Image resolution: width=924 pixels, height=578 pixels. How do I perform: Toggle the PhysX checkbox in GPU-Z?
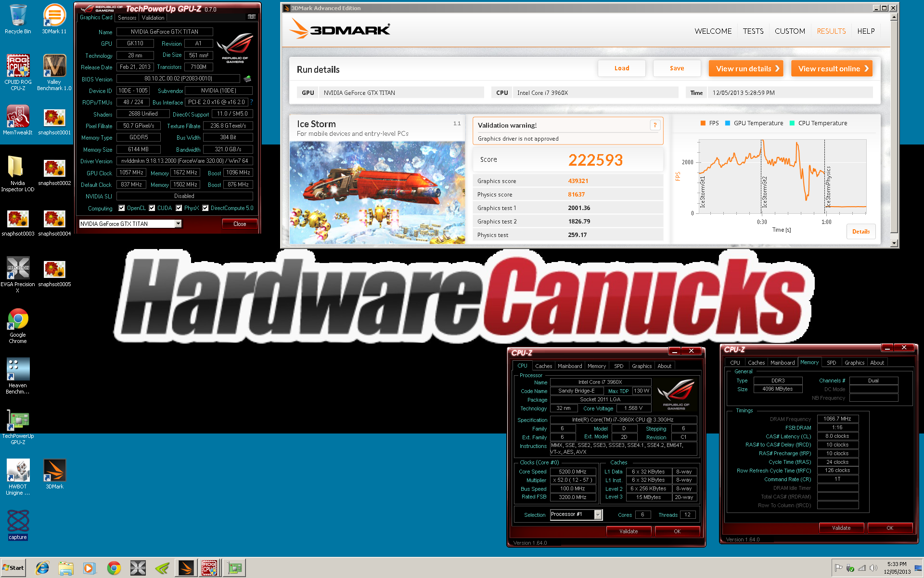(x=179, y=208)
